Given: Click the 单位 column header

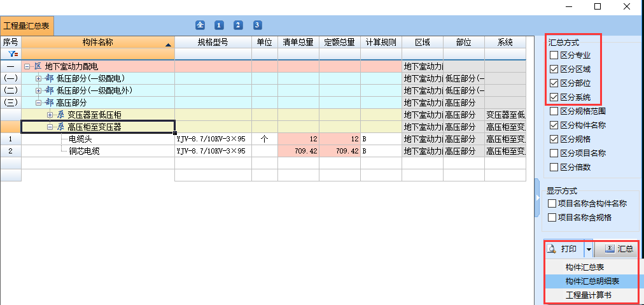Looking at the screenshot, I should (265, 42).
